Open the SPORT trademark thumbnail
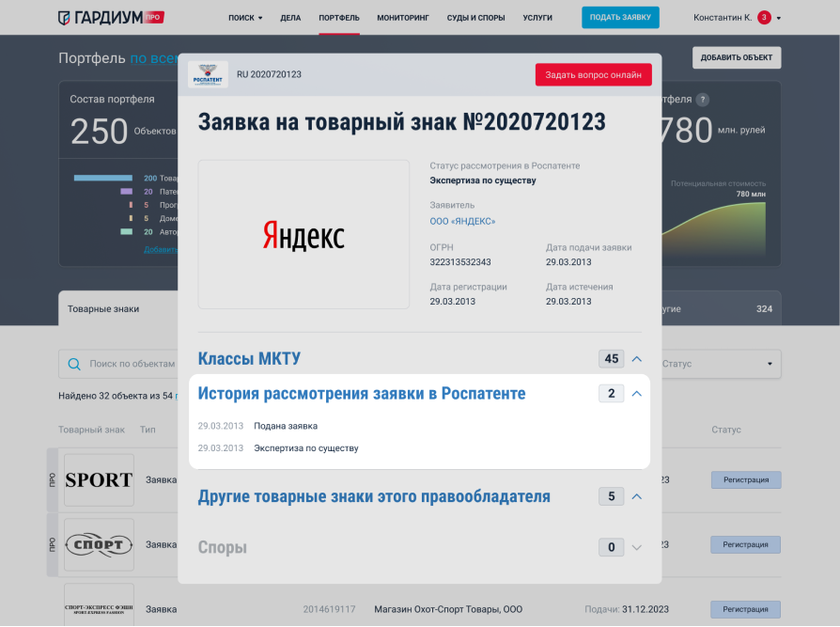 pyautogui.click(x=99, y=479)
